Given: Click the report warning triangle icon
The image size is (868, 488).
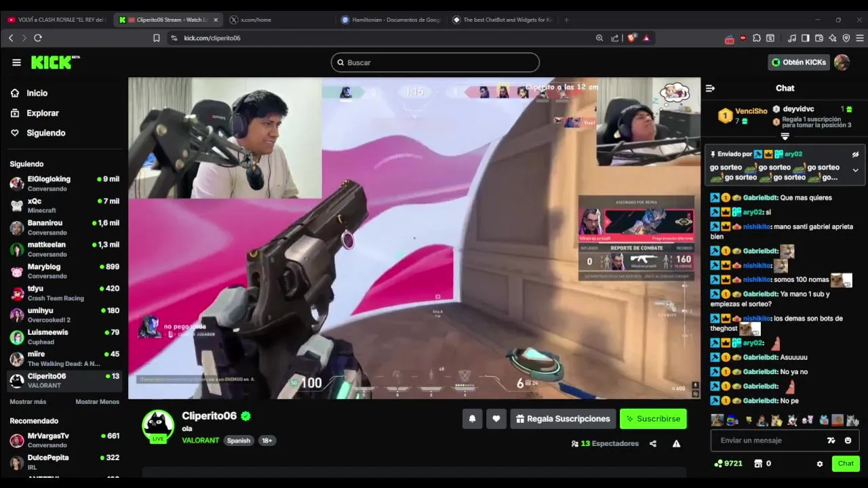Looking at the screenshot, I should click(x=676, y=444).
